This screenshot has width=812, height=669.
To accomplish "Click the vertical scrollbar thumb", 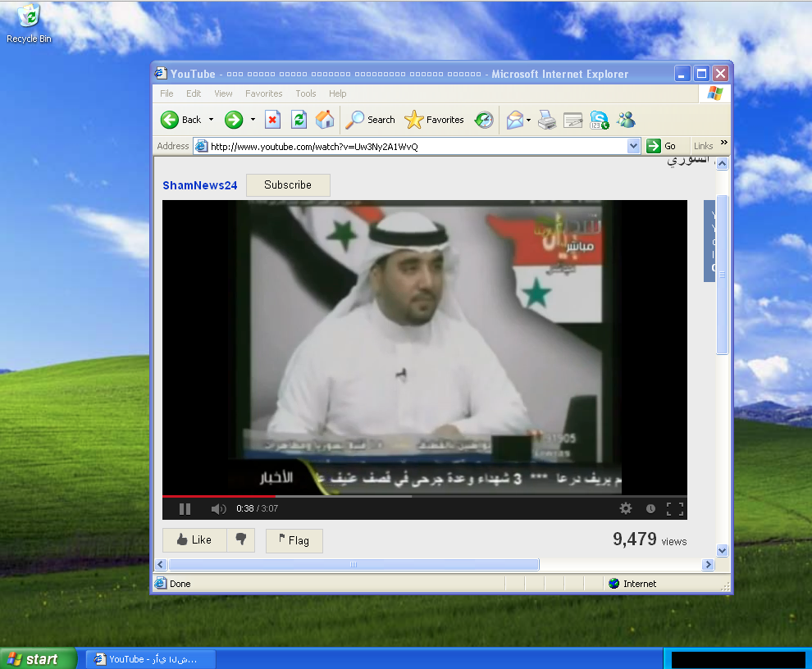I will [x=722, y=275].
